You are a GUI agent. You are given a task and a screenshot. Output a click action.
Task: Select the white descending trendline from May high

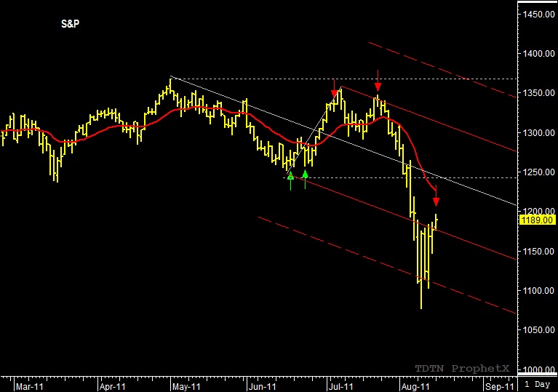(x=343, y=141)
